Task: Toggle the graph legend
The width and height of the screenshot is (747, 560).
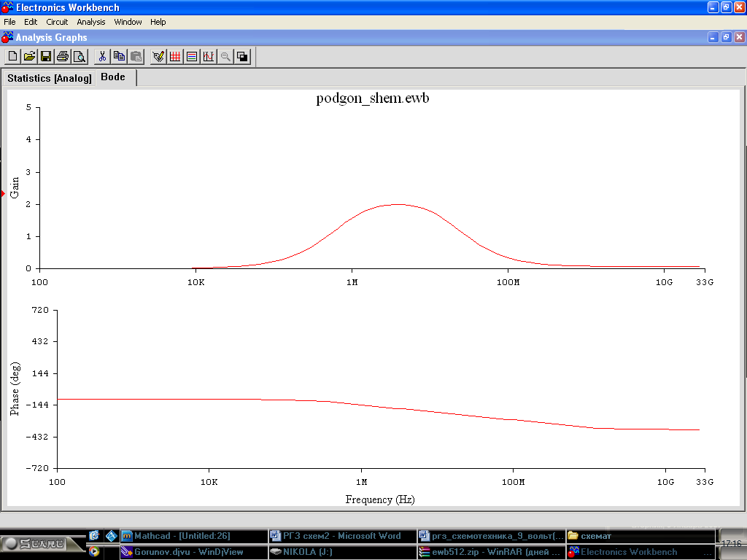Action: (192, 57)
